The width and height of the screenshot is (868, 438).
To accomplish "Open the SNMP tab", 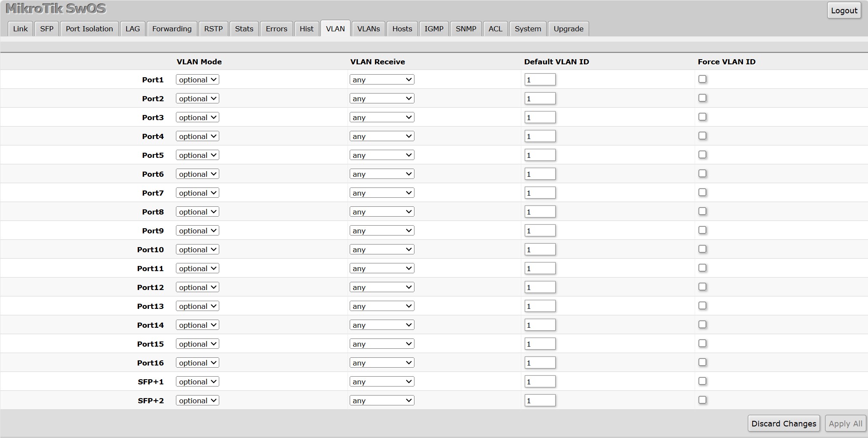I will coord(466,29).
